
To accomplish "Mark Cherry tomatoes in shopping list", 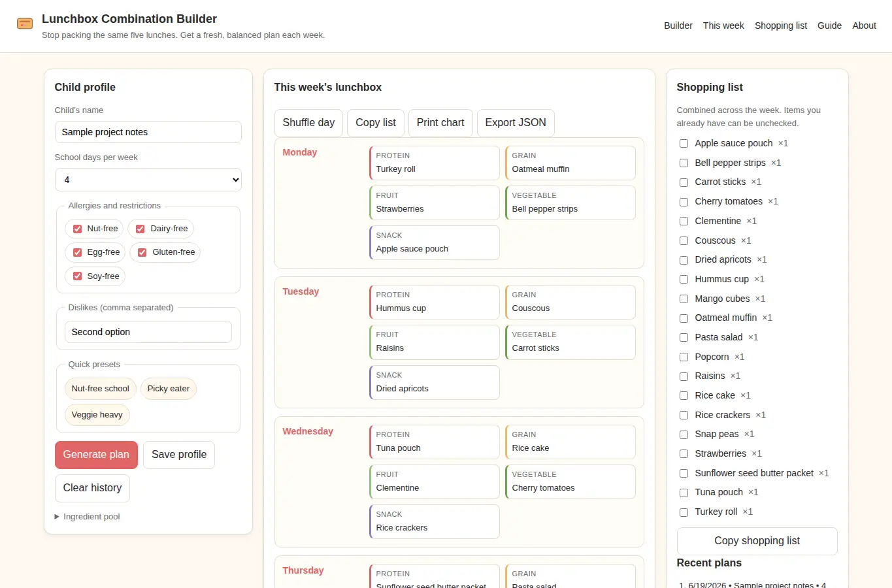I will tap(684, 202).
